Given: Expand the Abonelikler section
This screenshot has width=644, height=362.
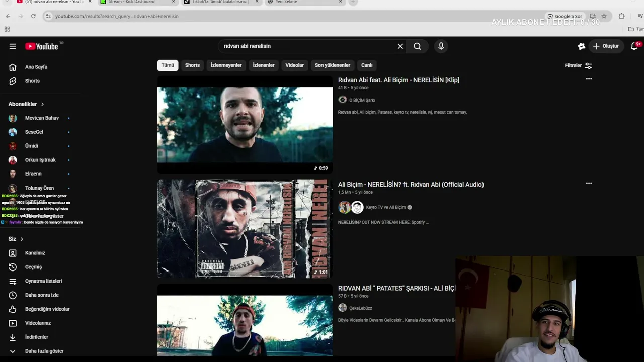Looking at the screenshot, I should (26, 104).
